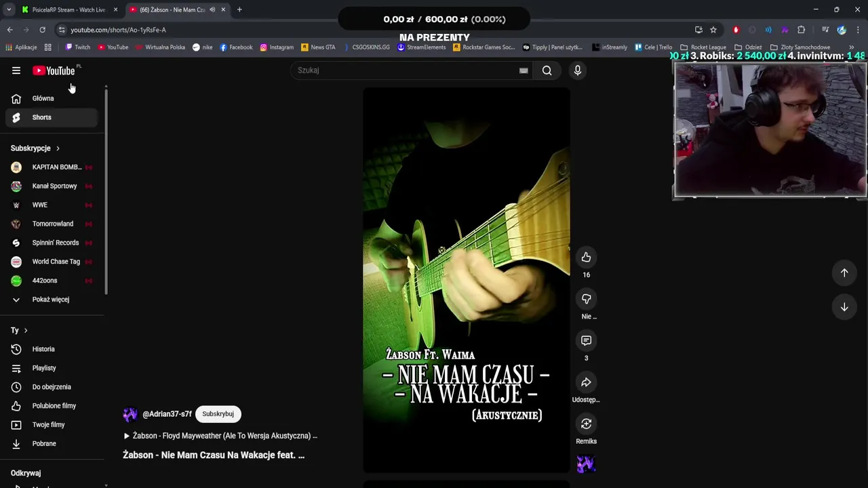
Task: Like the Żabson short with thumbs-up
Action: (587, 258)
